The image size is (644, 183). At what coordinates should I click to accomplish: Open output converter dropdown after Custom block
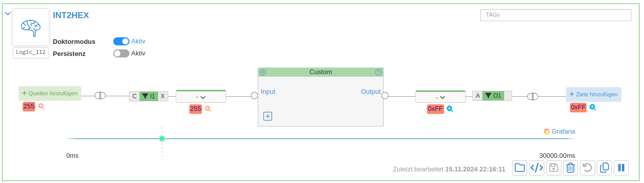tap(441, 97)
